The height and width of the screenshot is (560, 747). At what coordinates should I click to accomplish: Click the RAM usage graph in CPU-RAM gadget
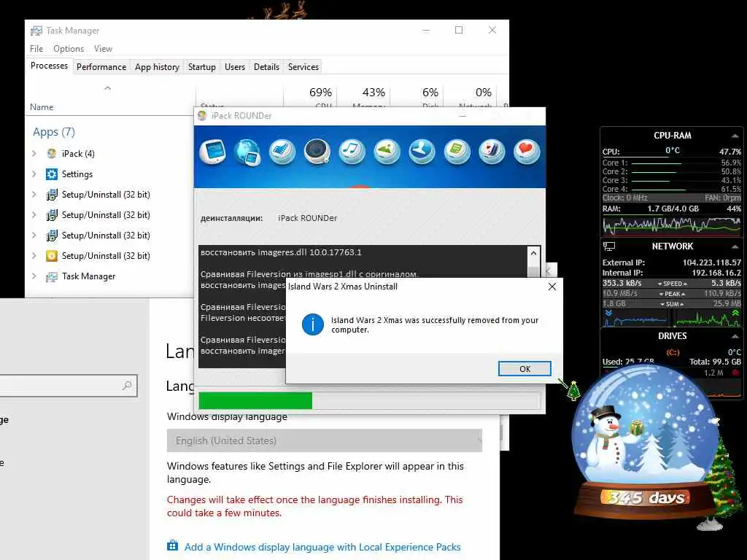[x=672, y=225]
